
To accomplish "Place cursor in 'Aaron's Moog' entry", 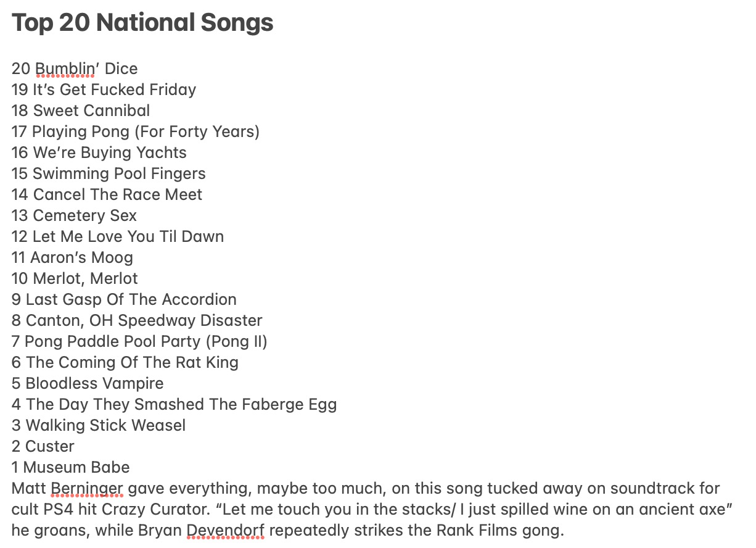I will pyautogui.click(x=82, y=257).
